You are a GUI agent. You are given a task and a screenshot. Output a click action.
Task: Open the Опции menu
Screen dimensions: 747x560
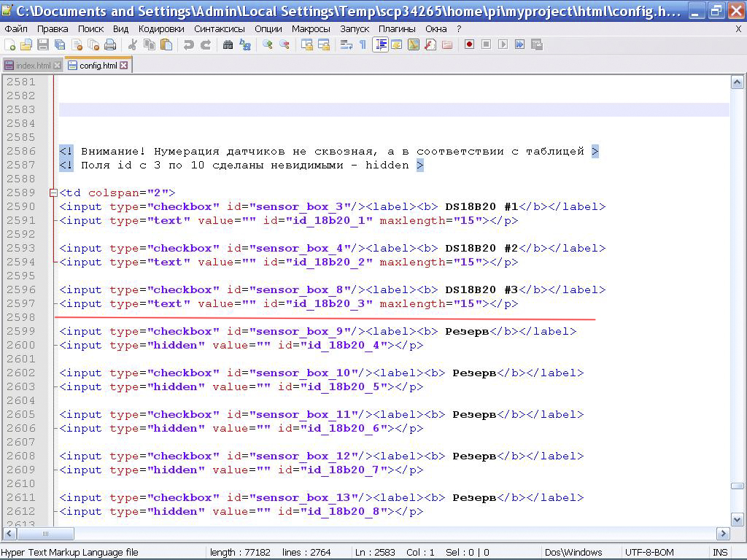(x=268, y=29)
